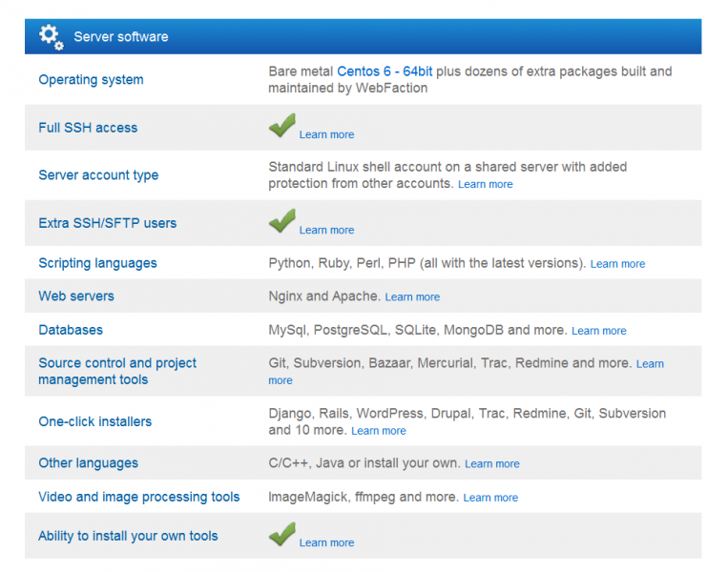
Task: Click the One-click installers label
Action: pos(95,421)
